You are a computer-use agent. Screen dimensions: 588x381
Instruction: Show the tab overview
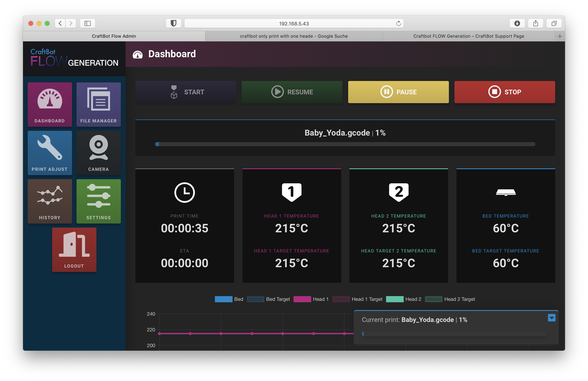pyautogui.click(x=554, y=23)
